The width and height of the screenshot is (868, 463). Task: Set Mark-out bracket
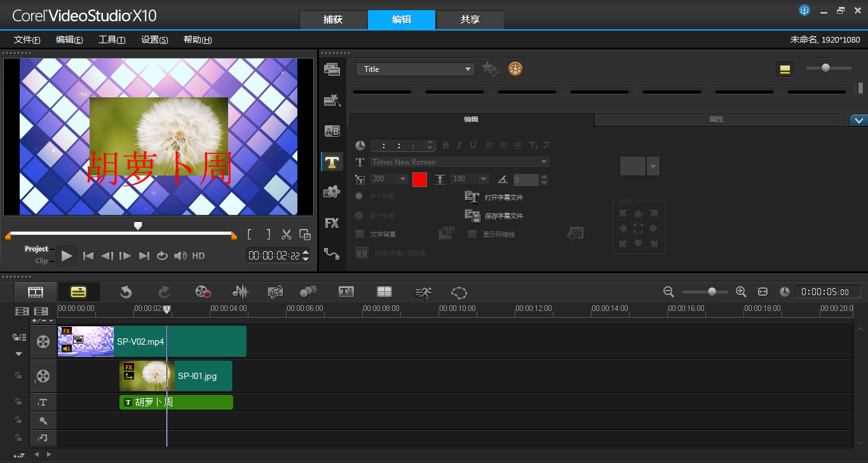click(x=268, y=235)
